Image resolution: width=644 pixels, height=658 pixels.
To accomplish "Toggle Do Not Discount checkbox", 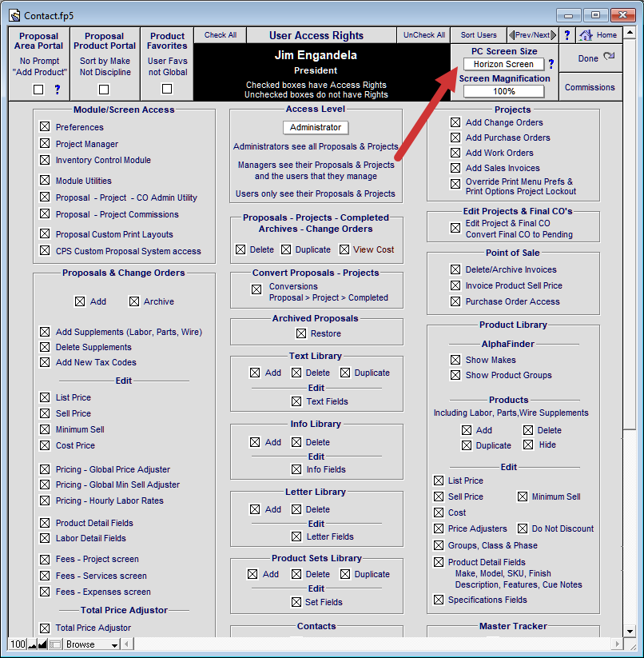I will point(523,528).
